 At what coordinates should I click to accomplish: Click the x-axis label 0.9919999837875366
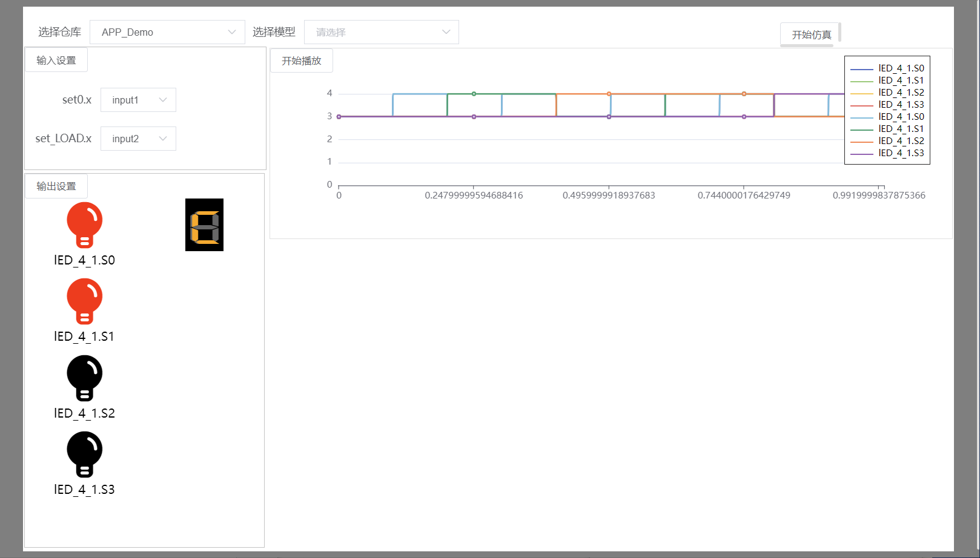(x=879, y=195)
